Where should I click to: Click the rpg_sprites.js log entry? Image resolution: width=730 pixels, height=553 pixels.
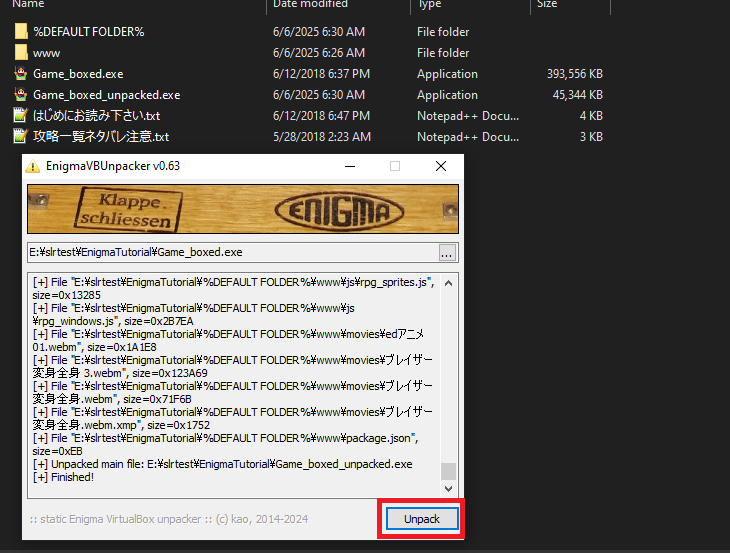[x=234, y=289]
